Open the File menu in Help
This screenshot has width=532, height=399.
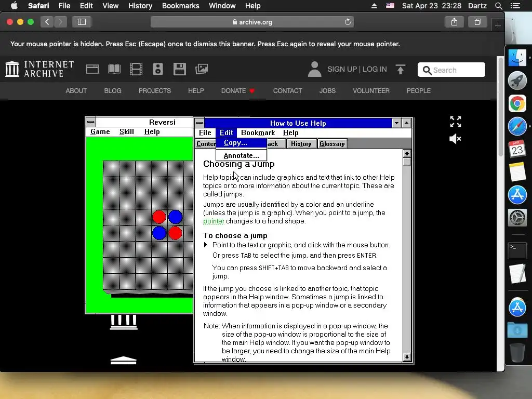[x=205, y=132]
